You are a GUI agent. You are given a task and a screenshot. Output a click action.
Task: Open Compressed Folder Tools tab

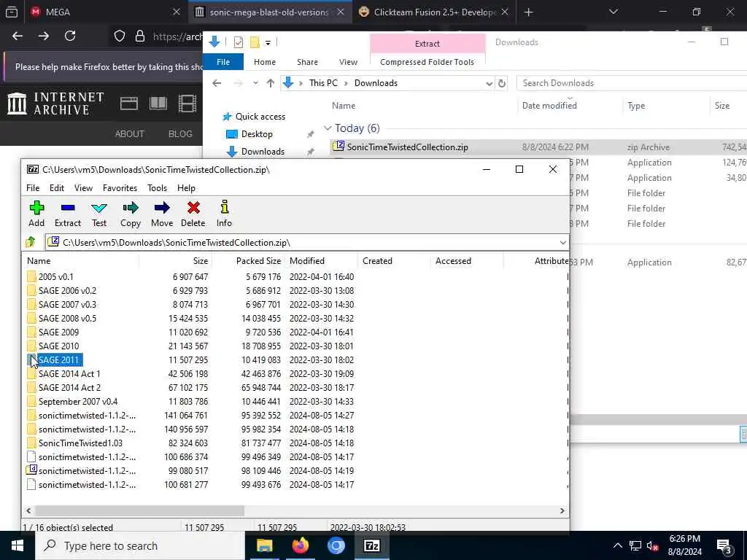[x=427, y=62]
